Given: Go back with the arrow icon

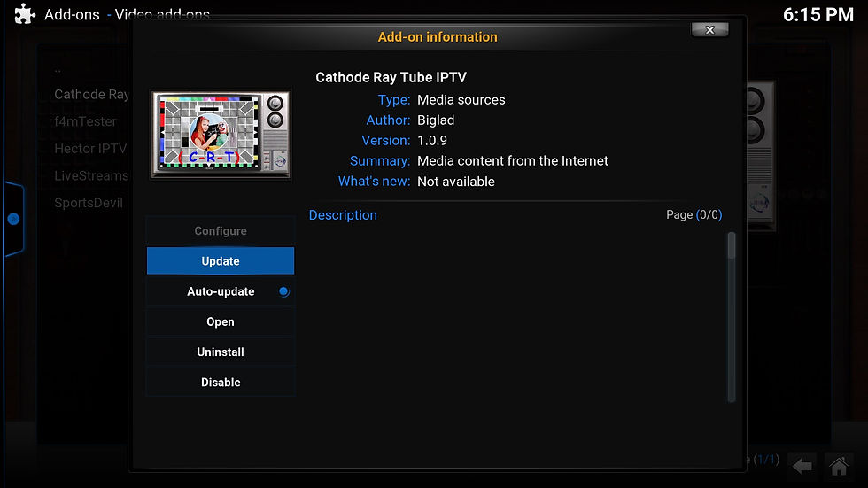Looking at the screenshot, I should 802,466.
